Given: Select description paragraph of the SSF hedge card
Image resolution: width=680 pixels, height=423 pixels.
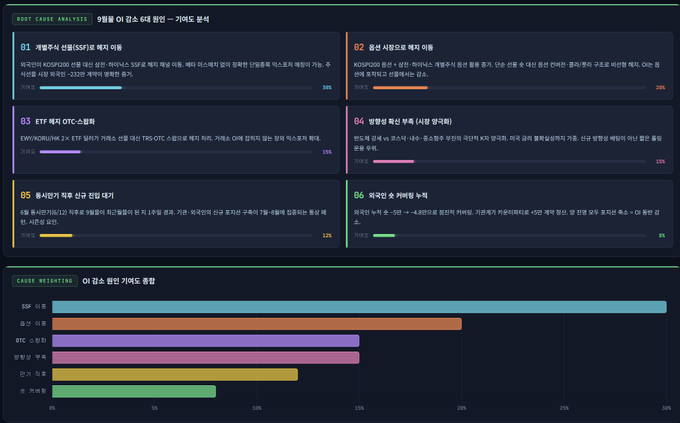Looking at the screenshot, I should [x=176, y=69].
